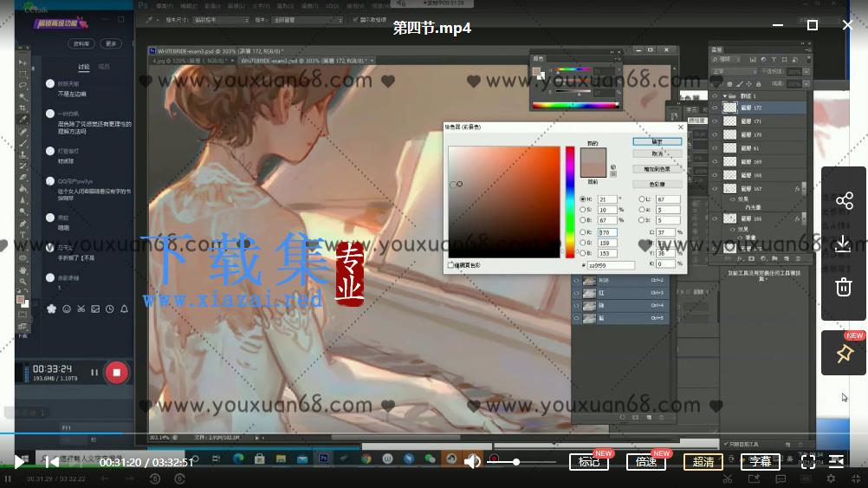Toggle RGB channel visibility eye

tap(577, 281)
